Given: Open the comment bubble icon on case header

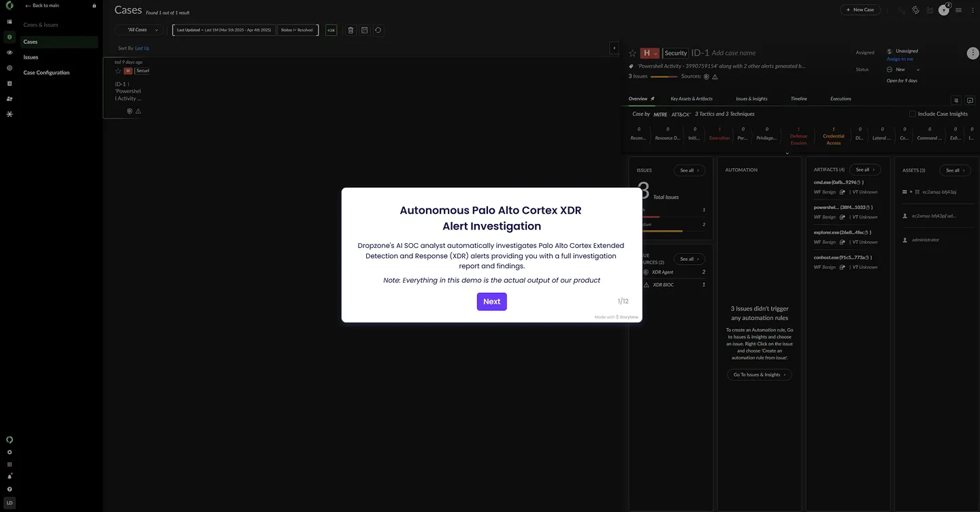Looking at the screenshot, I should [x=970, y=100].
